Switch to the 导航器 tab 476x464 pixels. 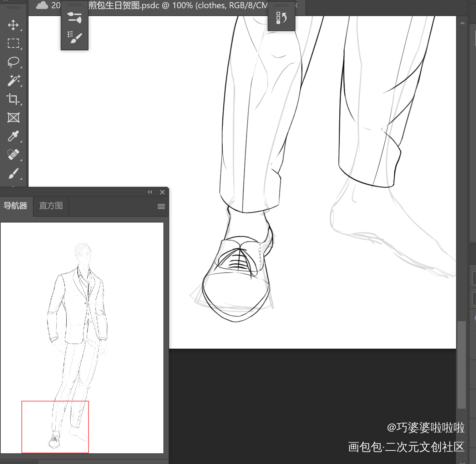pos(16,206)
